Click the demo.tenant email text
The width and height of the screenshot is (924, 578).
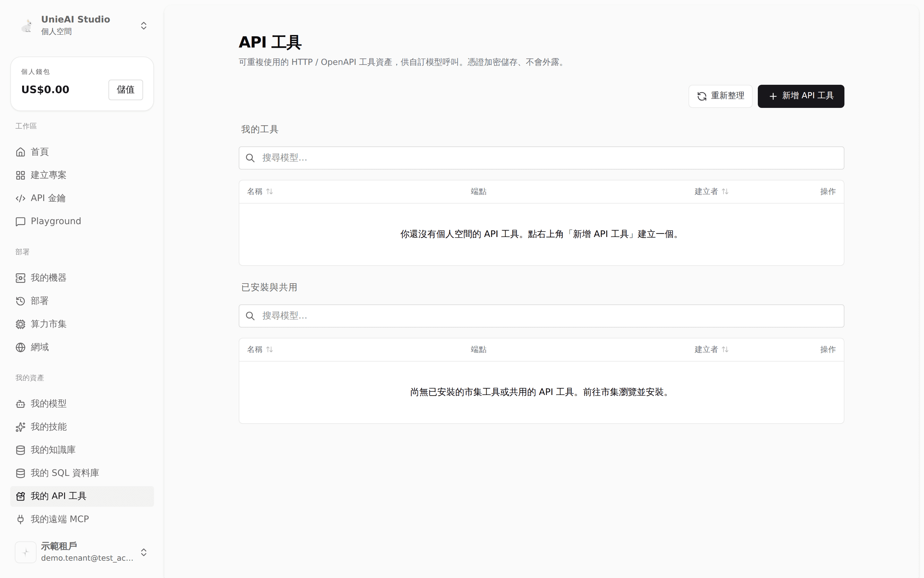(88, 558)
